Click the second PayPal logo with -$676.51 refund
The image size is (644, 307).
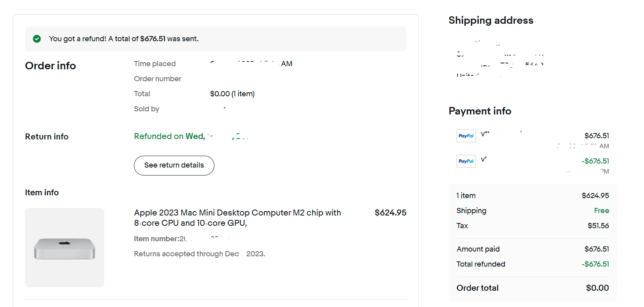click(466, 161)
